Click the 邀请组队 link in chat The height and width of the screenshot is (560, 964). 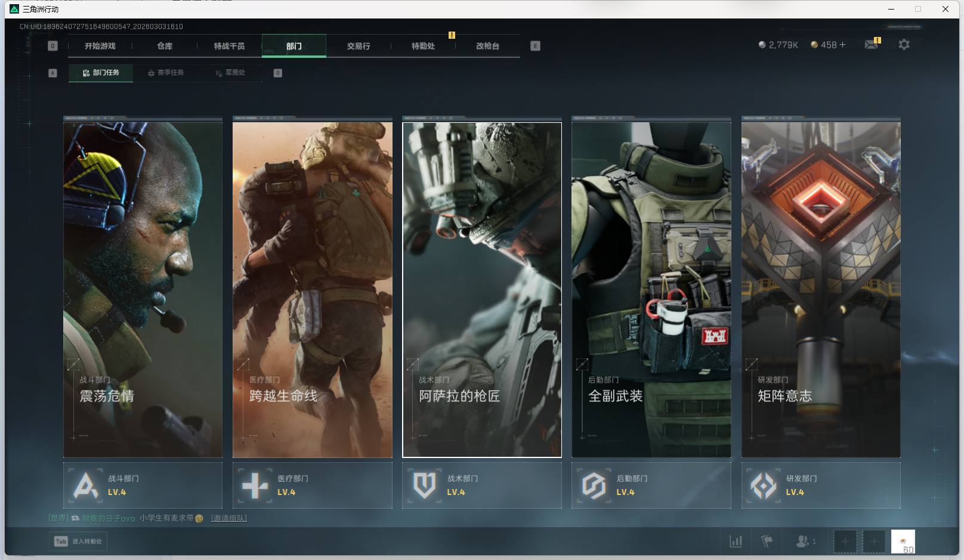[x=229, y=518]
